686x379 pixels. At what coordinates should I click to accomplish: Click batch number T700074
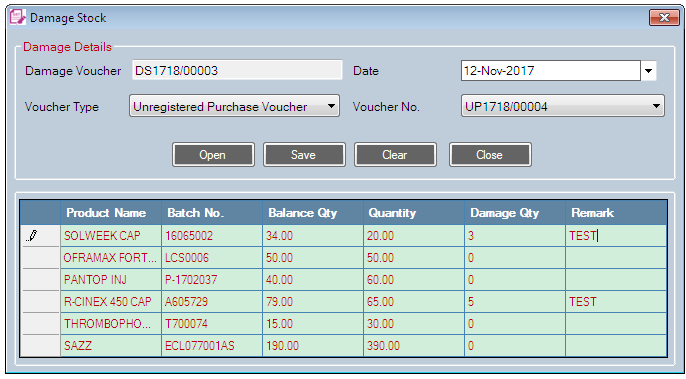tap(212, 324)
